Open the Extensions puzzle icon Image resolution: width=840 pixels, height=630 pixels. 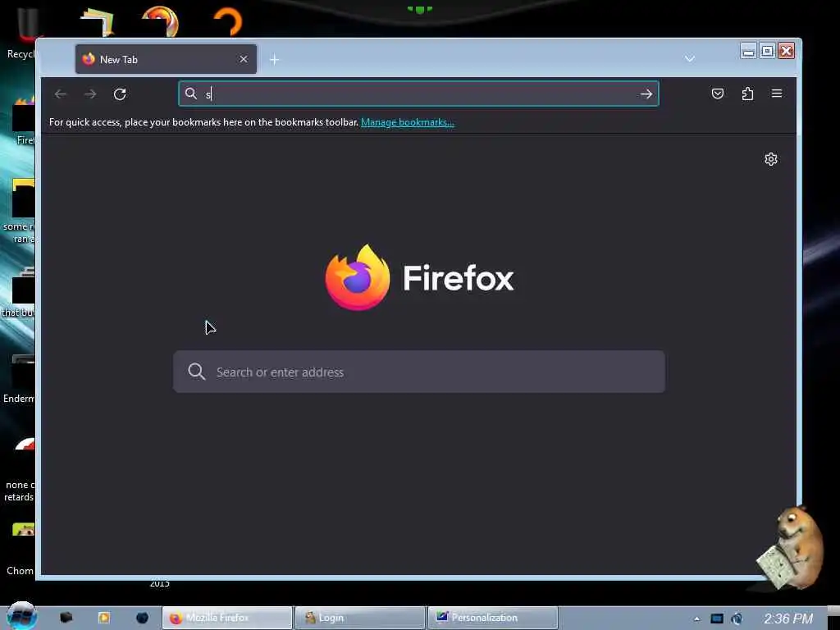[x=747, y=94]
